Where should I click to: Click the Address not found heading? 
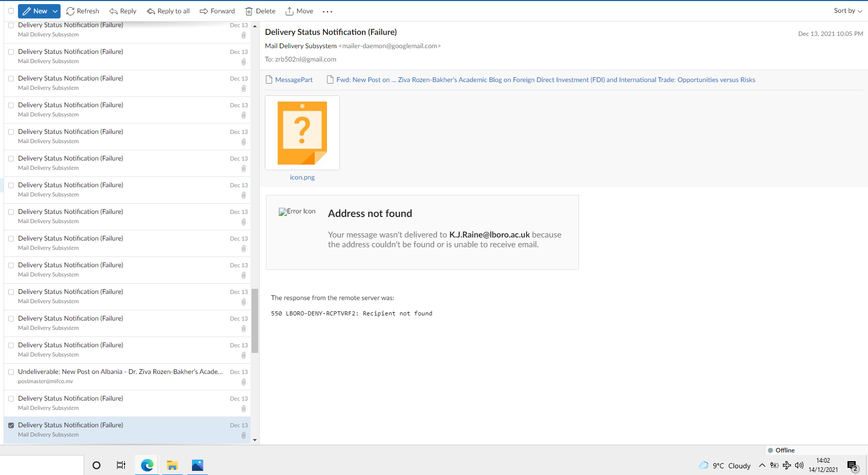click(x=370, y=213)
